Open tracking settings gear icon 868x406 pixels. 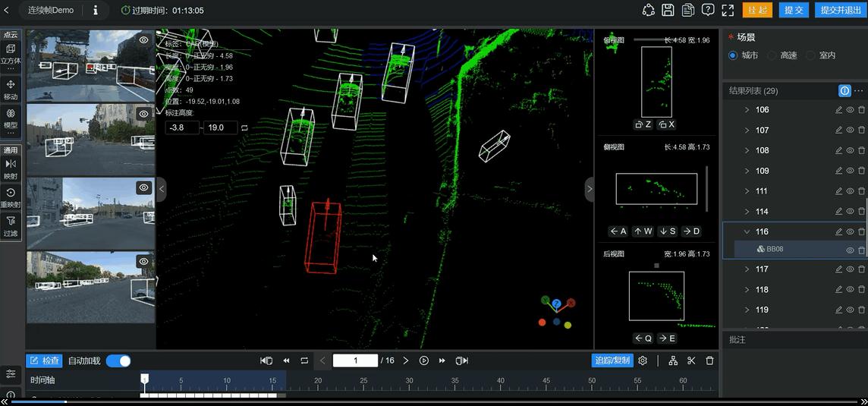(643, 360)
